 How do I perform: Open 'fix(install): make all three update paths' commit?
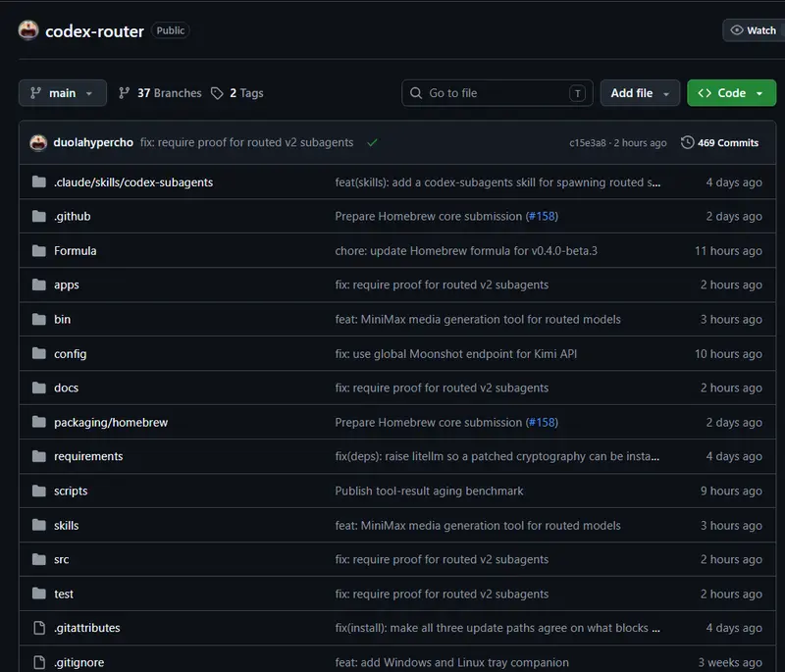click(497, 628)
